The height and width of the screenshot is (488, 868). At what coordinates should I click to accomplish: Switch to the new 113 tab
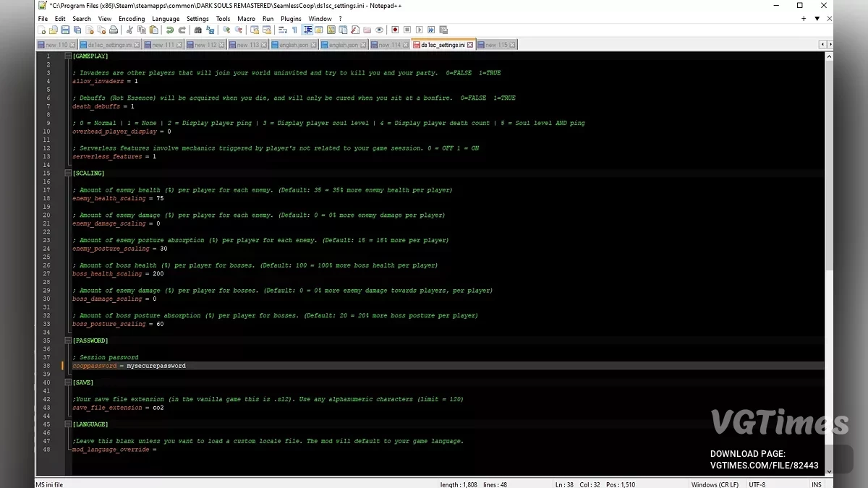point(248,45)
